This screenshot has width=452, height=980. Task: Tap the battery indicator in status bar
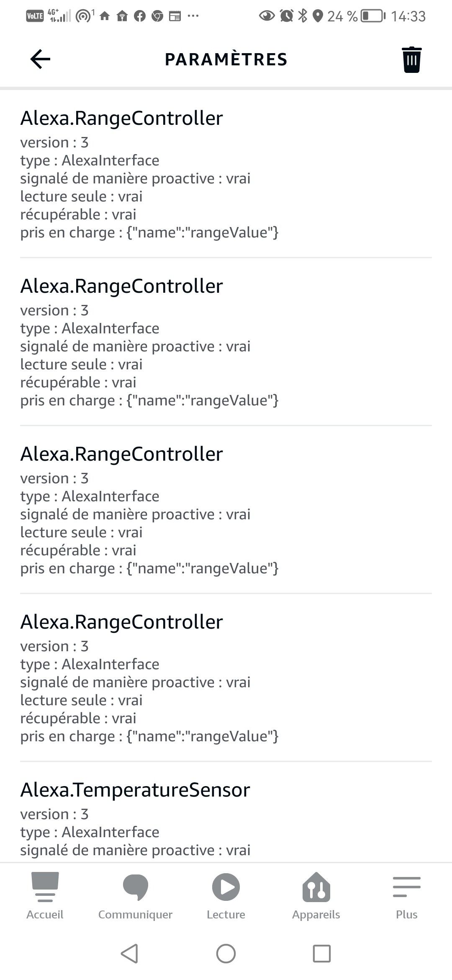(x=373, y=16)
